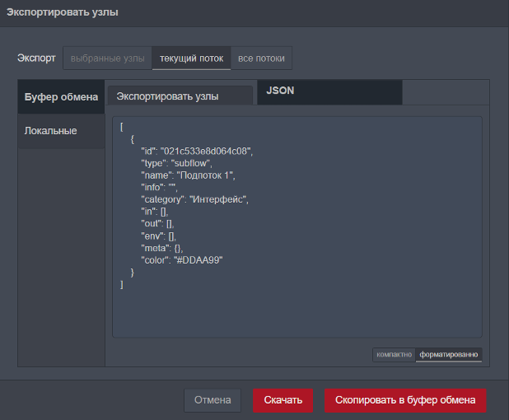509x420 pixels.
Task: Switch export scope to 'все потоки'
Action: pyautogui.click(x=261, y=58)
